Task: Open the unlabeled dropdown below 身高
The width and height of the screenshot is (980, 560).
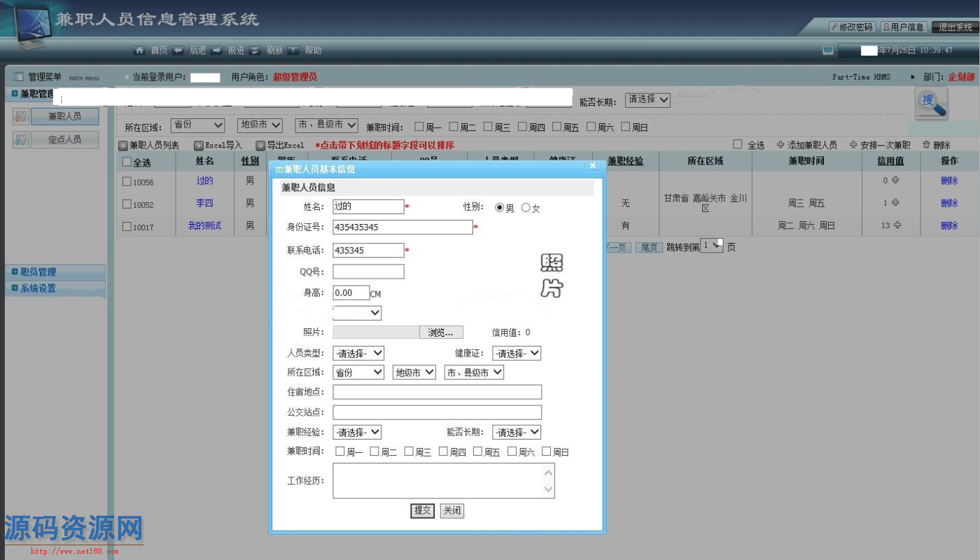Action: tap(357, 313)
